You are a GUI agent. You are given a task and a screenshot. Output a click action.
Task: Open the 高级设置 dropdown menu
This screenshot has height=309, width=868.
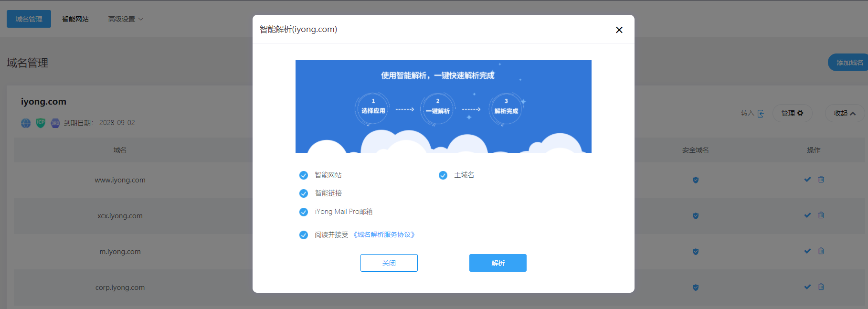[x=126, y=19]
